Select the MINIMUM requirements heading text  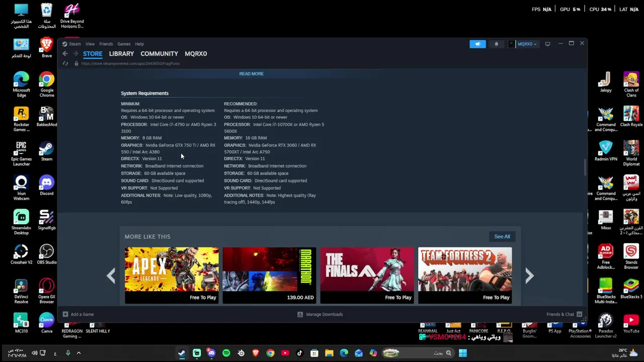pyautogui.click(x=130, y=104)
